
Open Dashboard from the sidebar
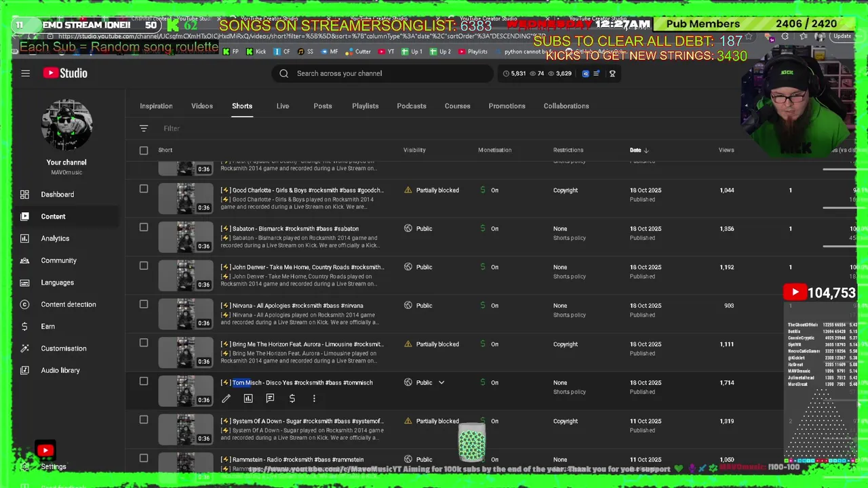[x=57, y=195]
